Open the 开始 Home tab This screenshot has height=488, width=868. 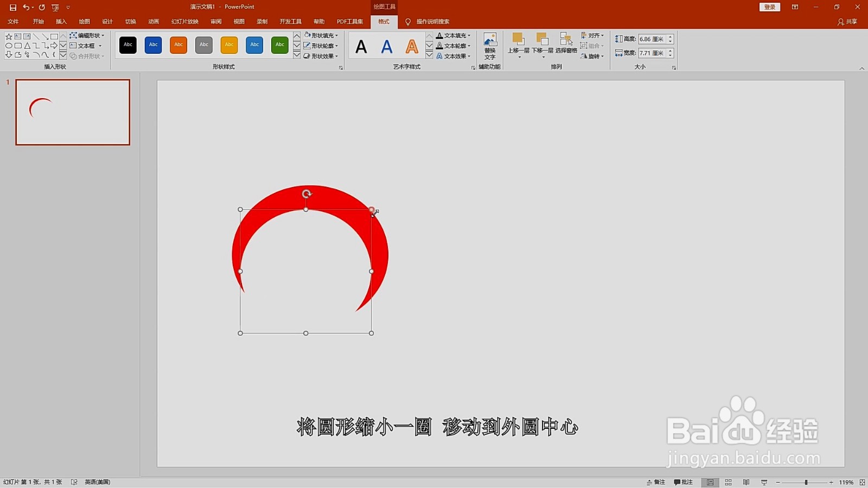[38, 22]
